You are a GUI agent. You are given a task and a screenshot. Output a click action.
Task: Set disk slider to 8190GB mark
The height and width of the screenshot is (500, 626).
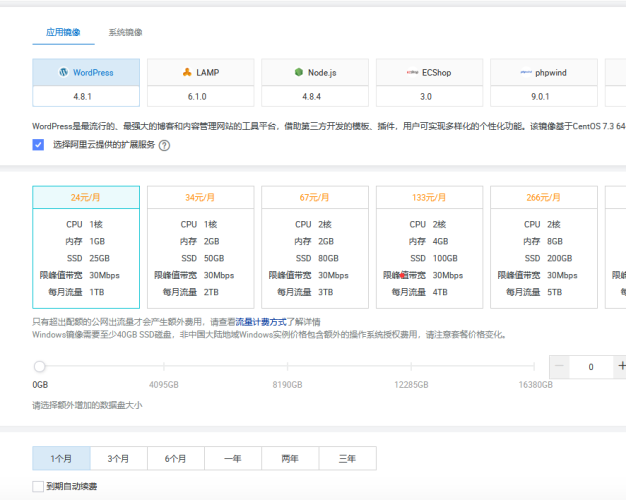coord(287,366)
